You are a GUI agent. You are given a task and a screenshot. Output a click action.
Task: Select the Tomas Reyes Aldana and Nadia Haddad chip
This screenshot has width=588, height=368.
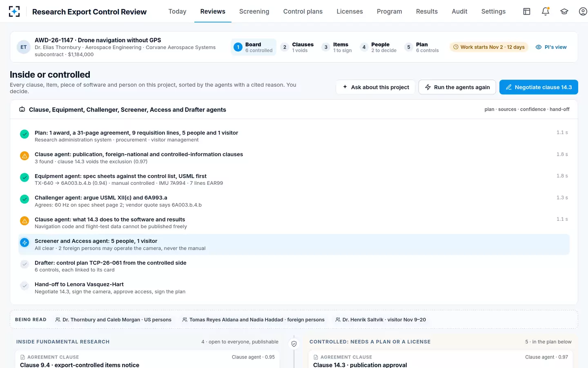click(x=254, y=320)
